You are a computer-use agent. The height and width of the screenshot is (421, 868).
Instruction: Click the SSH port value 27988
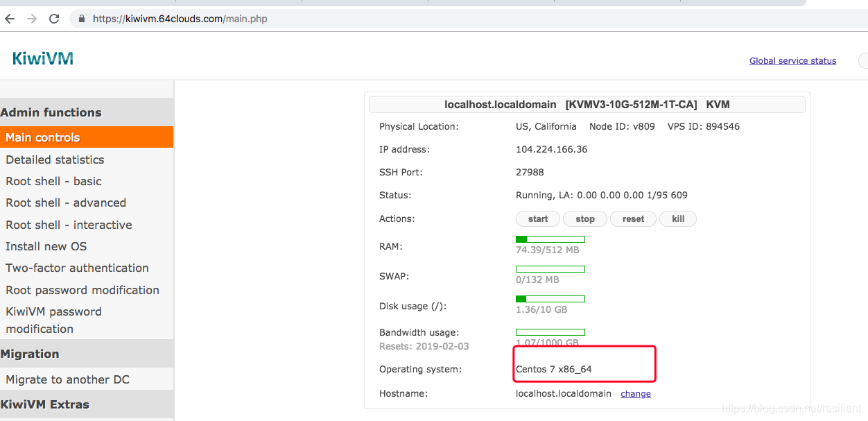coord(530,172)
